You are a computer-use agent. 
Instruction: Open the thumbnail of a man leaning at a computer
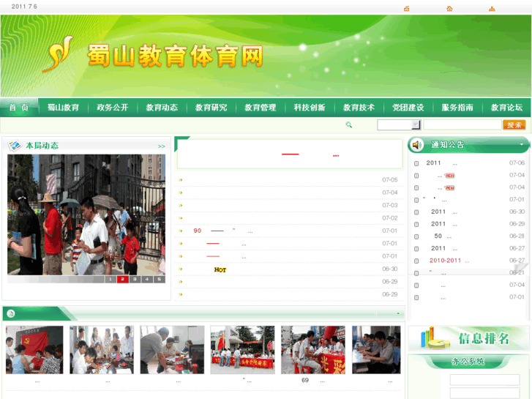coord(172,350)
